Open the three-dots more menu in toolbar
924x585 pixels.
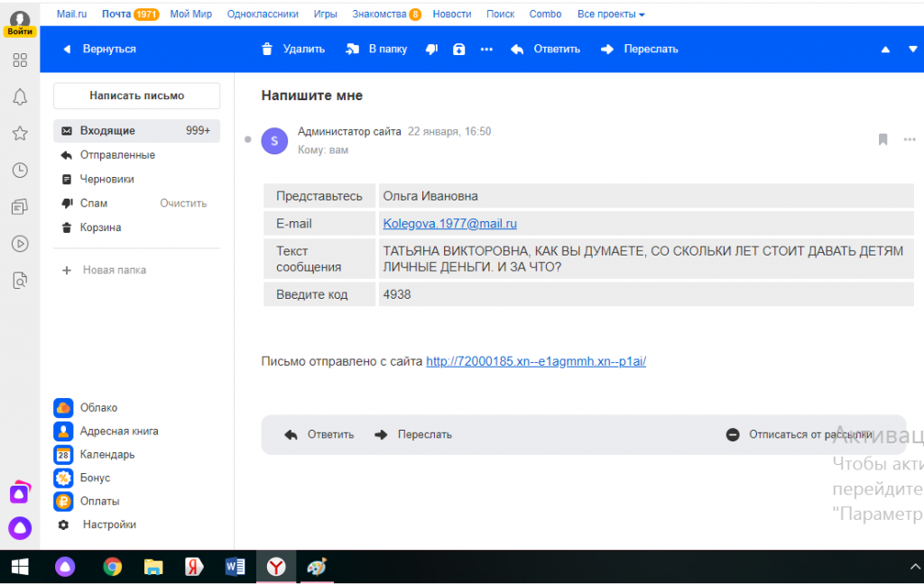(x=487, y=49)
